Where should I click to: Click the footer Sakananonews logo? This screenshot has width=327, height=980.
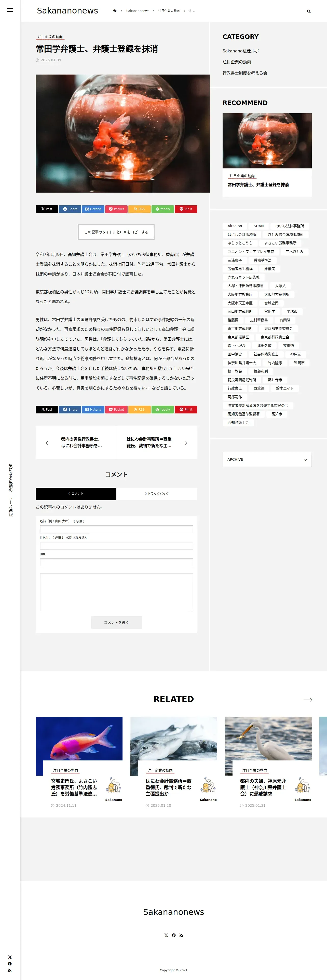174,912
